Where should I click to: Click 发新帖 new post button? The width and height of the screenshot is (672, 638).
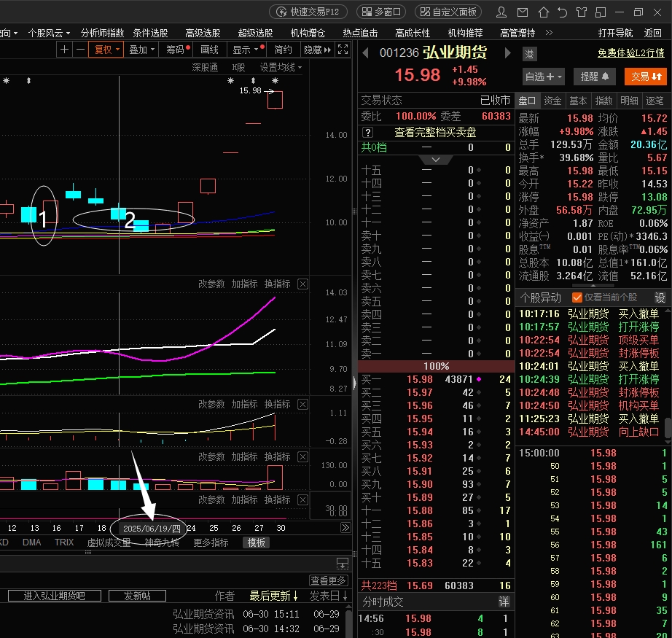[137, 596]
